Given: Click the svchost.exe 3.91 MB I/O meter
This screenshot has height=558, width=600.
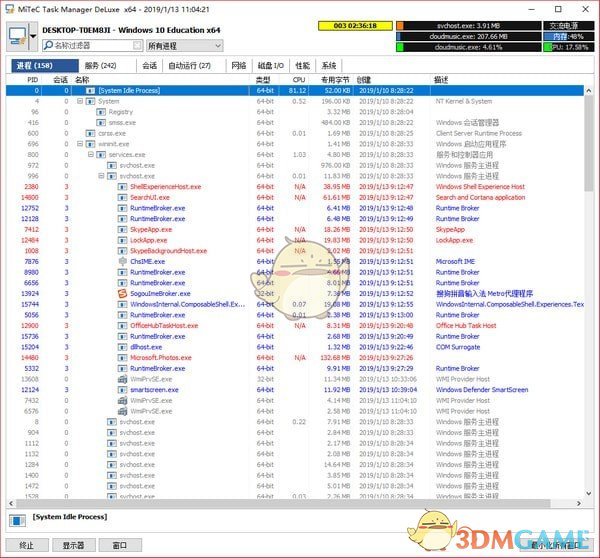Looking at the screenshot, I should 469,26.
